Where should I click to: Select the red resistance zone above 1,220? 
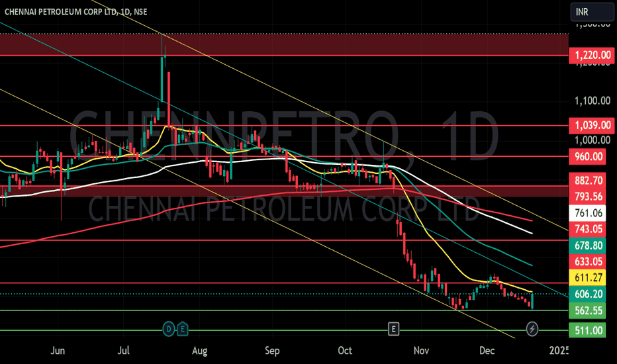284,45
